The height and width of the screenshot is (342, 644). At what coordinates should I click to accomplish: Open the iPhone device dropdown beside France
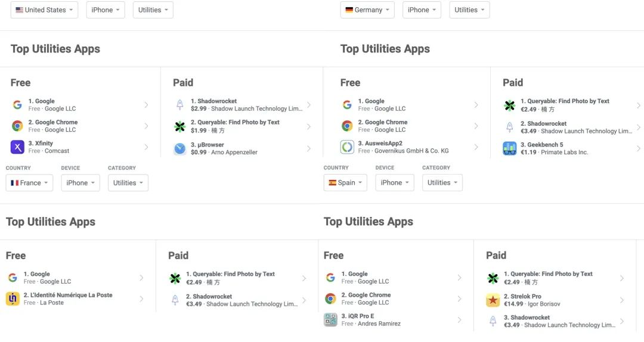click(x=80, y=183)
